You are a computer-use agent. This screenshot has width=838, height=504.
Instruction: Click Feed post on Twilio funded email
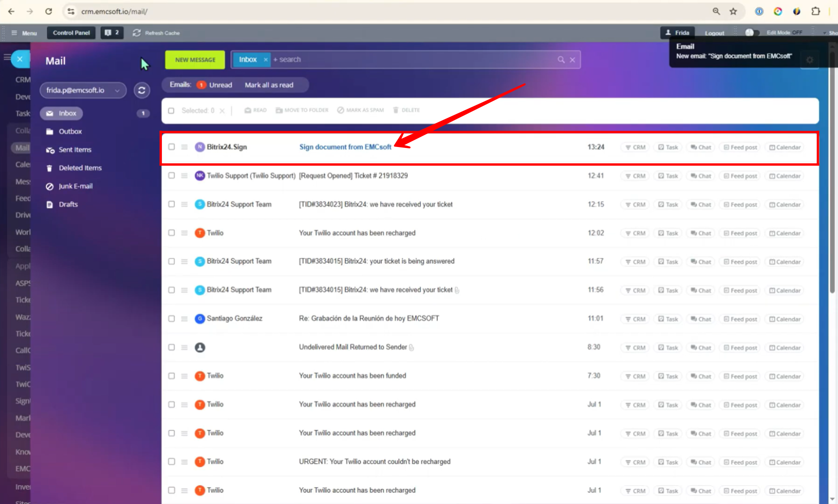(x=740, y=376)
